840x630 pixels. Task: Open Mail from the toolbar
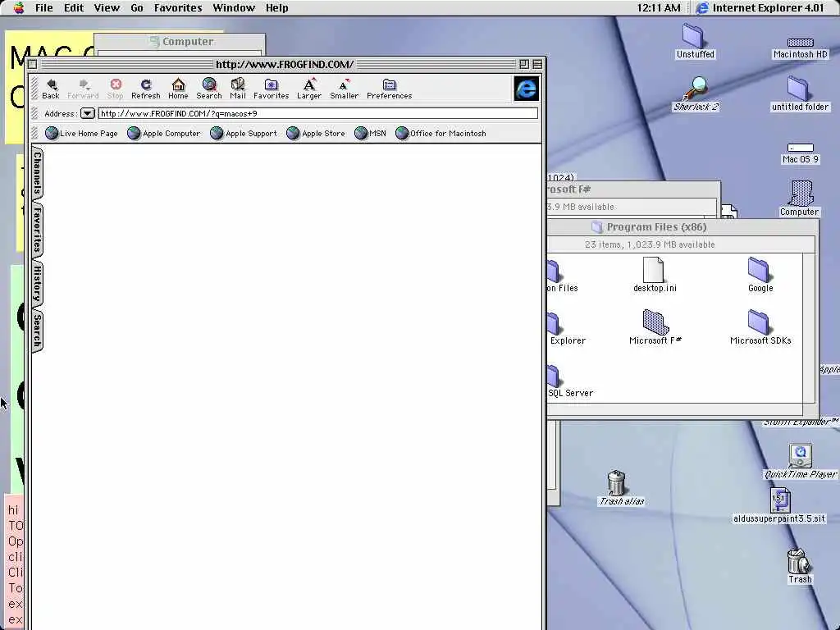(238, 89)
